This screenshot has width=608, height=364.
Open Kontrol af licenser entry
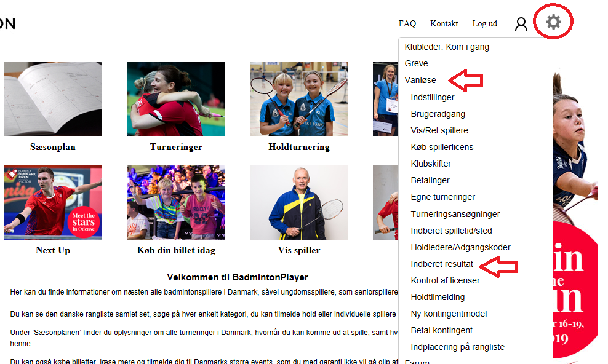pyautogui.click(x=445, y=281)
